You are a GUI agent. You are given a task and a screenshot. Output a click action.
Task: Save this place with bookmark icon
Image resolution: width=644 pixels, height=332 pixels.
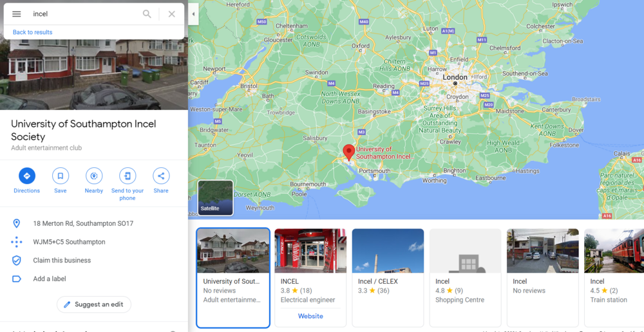tap(61, 176)
